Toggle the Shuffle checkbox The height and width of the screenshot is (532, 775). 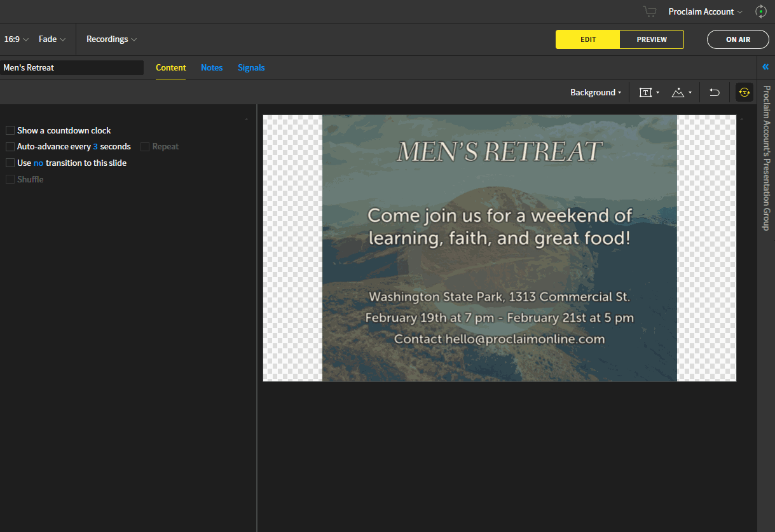coord(10,179)
